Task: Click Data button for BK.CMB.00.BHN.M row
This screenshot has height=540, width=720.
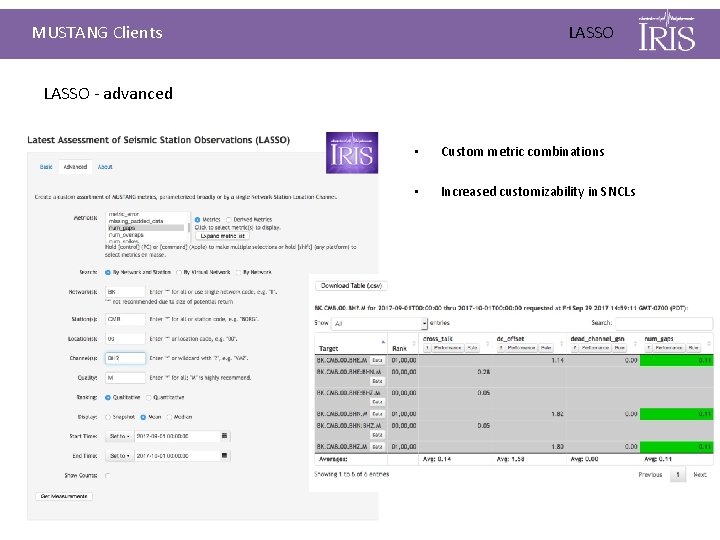Action: pos(377,414)
